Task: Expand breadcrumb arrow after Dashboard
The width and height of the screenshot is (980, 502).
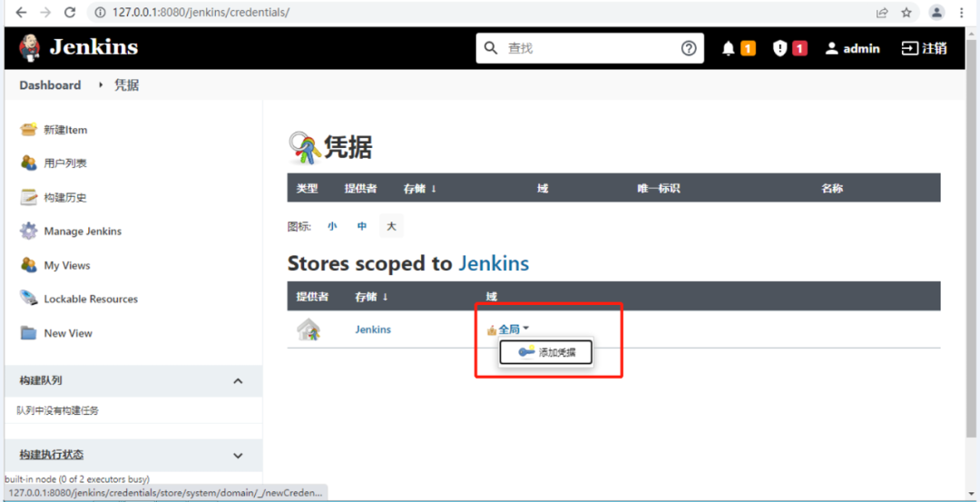Action: pyautogui.click(x=101, y=85)
